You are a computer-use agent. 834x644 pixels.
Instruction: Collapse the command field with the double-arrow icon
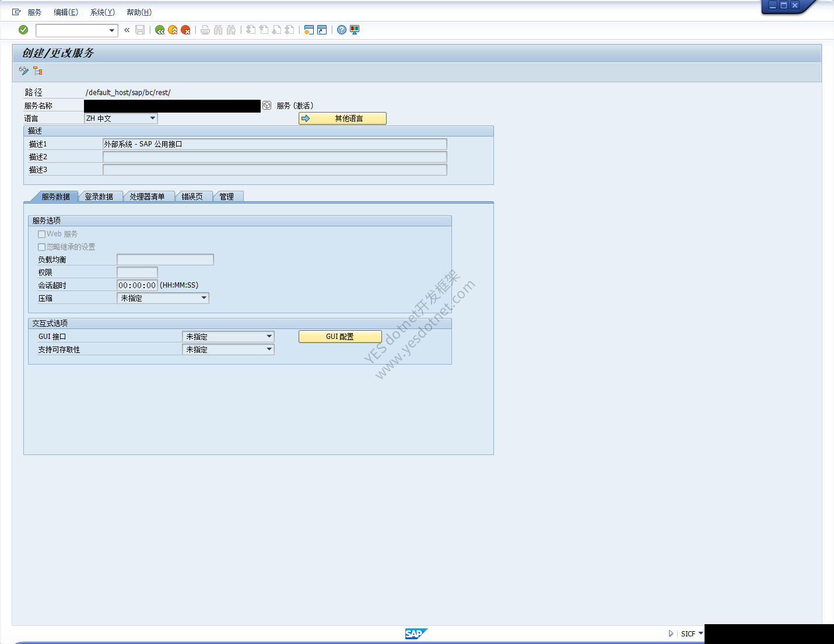pos(127,30)
